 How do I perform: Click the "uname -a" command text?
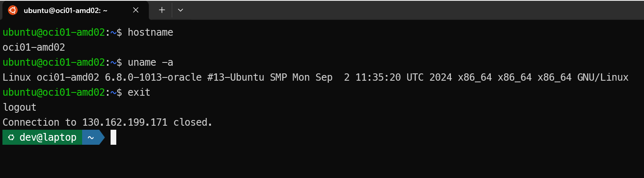click(150, 62)
